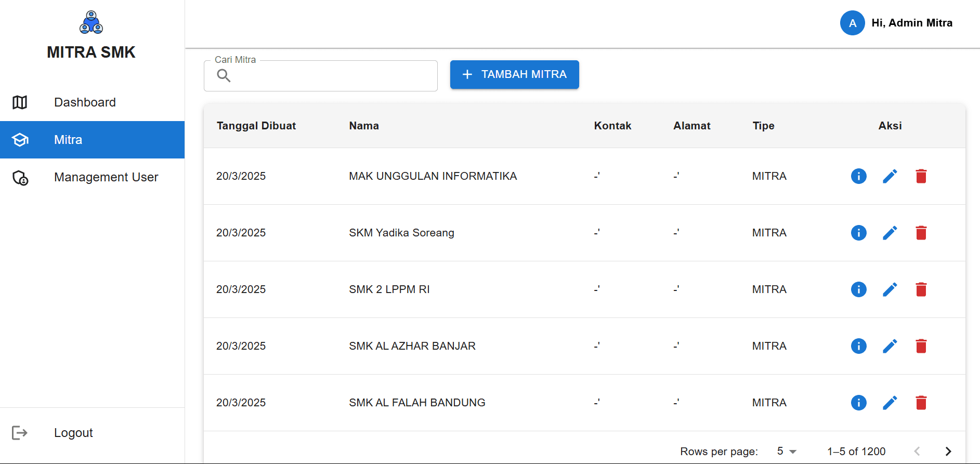
Task: Navigate to Management User
Action: pos(106,177)
